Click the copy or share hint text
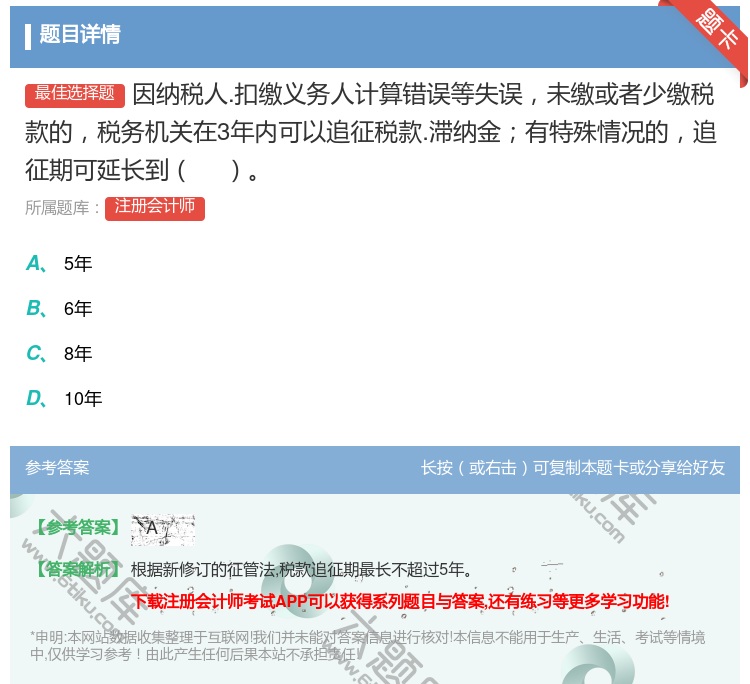Viewport: 750px width, 684px height. pyautogui.click(x=573, y=468)
